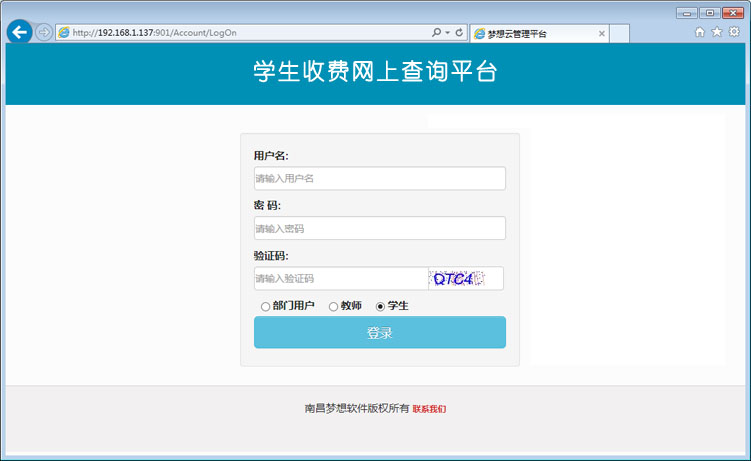The width and height of the screenshot is (751, 461).
Task: Open the browser Tools gear icon
Action: (734, 32)
